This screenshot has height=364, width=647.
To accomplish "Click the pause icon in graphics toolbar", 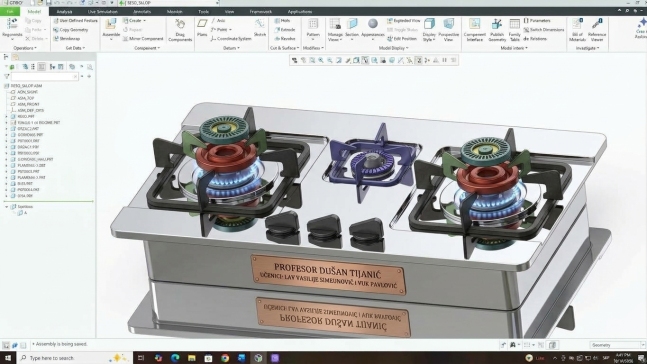I will tap(444, 60).
